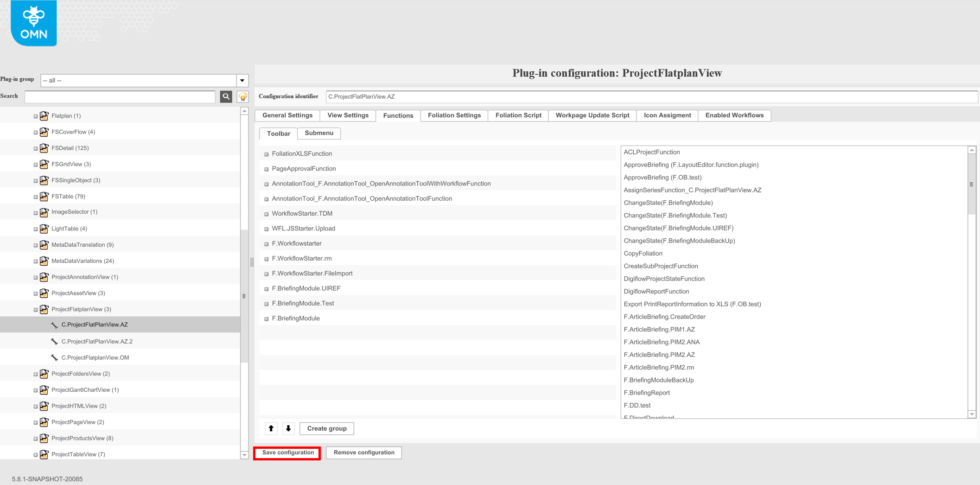Click the Create group button
The height and width of the screenshot is (485, 980).
[327, 428]
